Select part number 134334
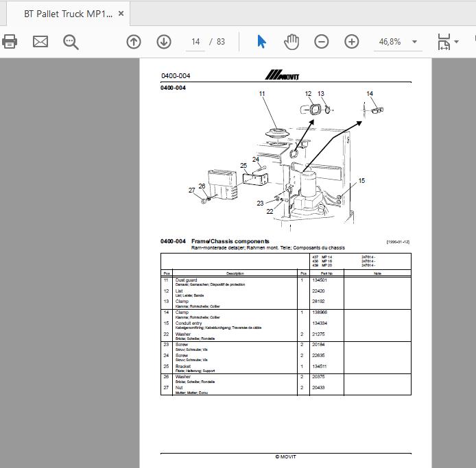 coord(320,323)
